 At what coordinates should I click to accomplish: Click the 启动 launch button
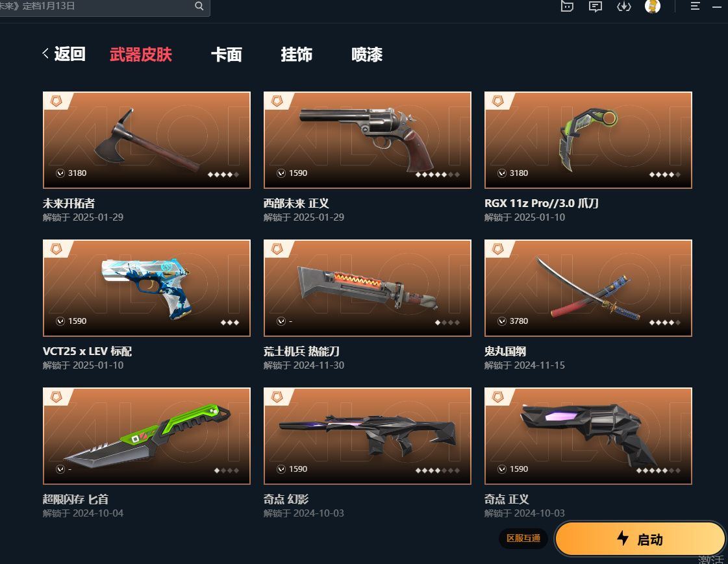tap(640, 539)
